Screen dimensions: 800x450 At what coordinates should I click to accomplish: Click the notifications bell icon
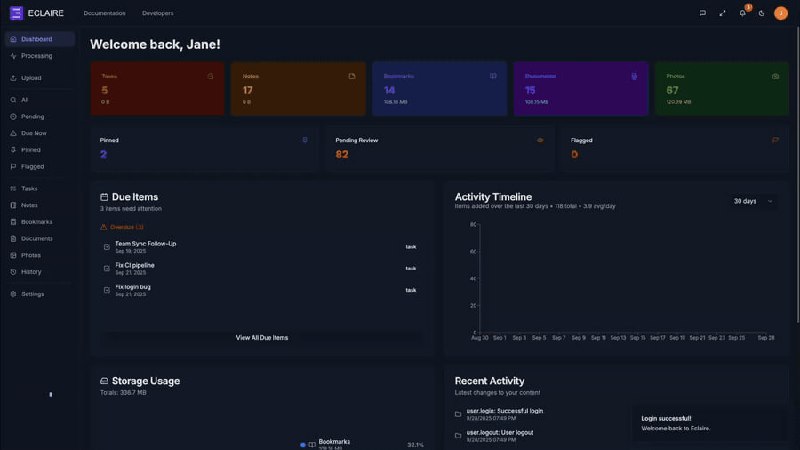coord(742,13)
